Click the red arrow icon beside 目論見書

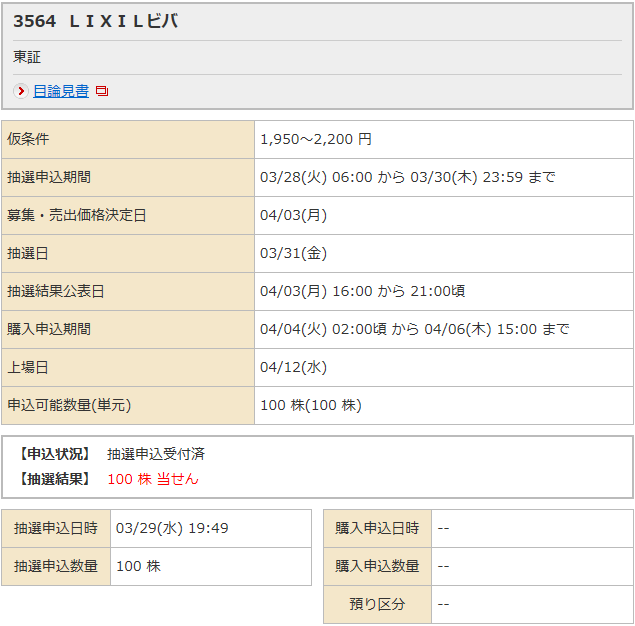[x=21, y=91]
